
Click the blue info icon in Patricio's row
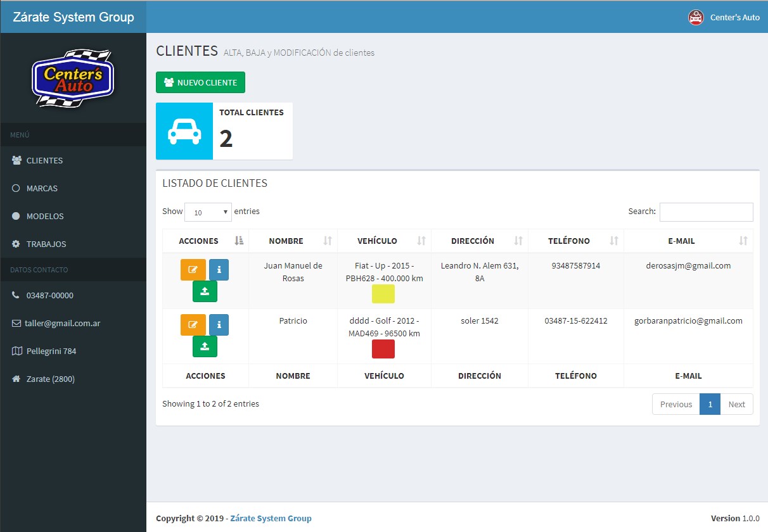point(219,325)
